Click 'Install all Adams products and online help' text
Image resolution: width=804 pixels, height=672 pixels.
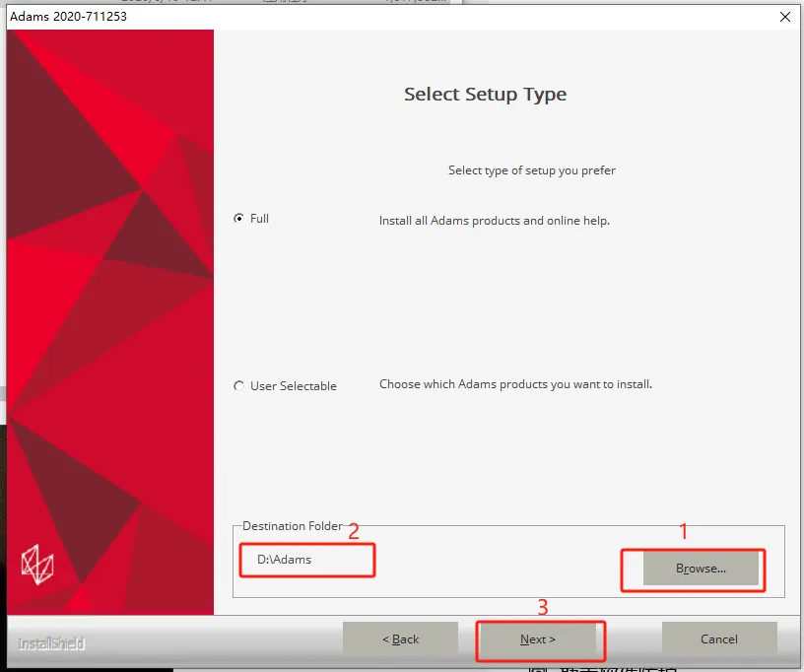point(495,221)
